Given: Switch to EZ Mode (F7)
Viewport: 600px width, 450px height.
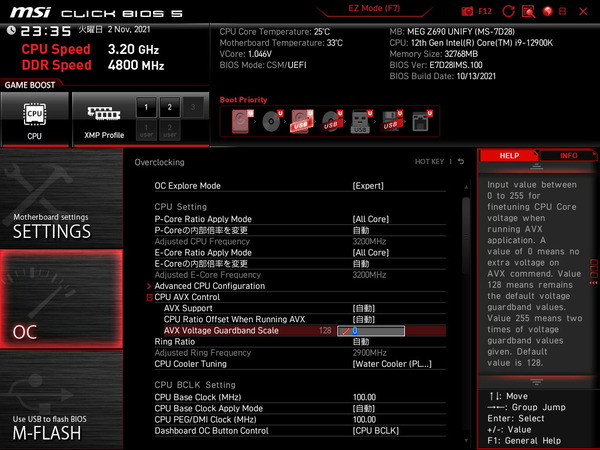Looking at the screenshot, I should click(x=374, y=8).
